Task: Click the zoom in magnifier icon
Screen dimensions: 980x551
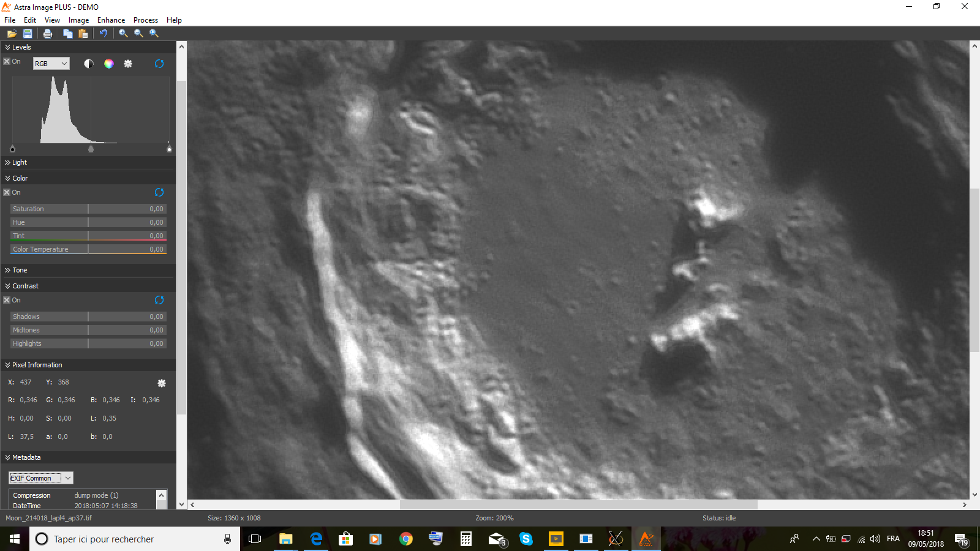Action: coord(123,34)
